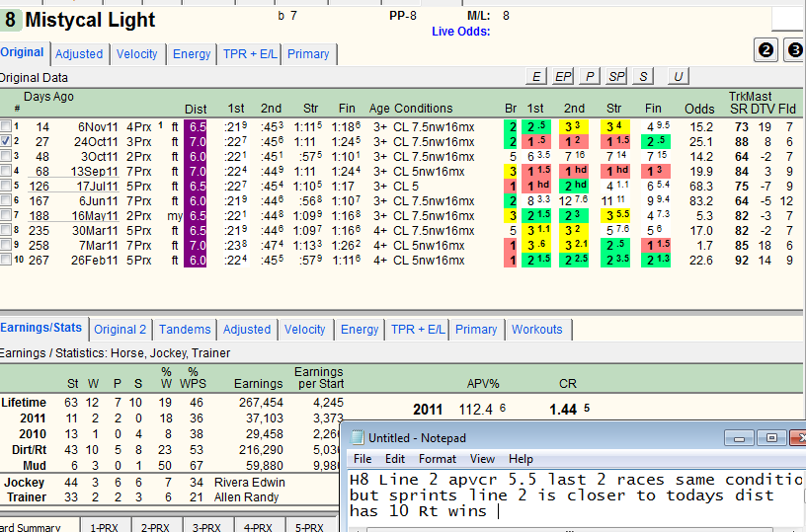Open the Notepad Format menu
This screenshot has height=532, width=806.
(438, 459)
